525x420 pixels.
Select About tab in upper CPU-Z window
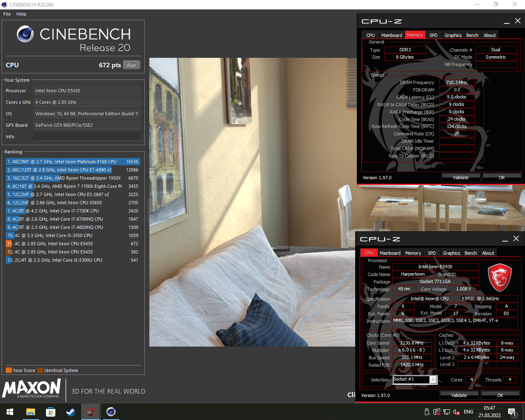[x=490, y=35]
